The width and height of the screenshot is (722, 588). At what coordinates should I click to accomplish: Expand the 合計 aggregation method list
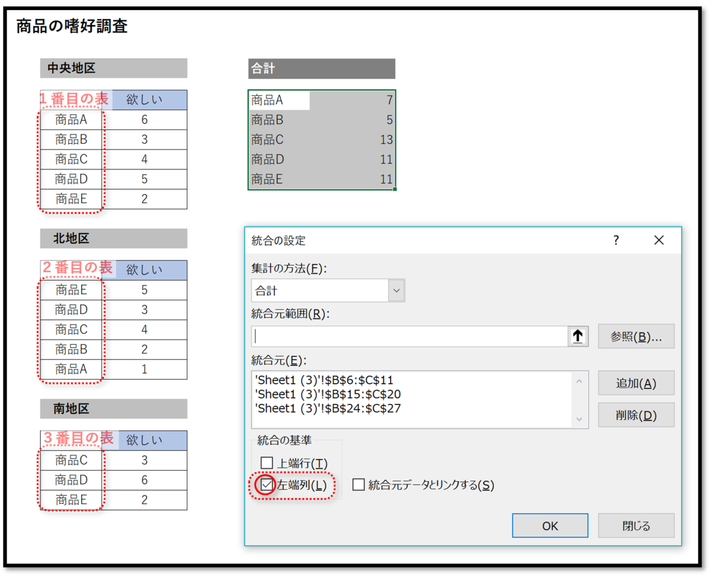(396, 290)
